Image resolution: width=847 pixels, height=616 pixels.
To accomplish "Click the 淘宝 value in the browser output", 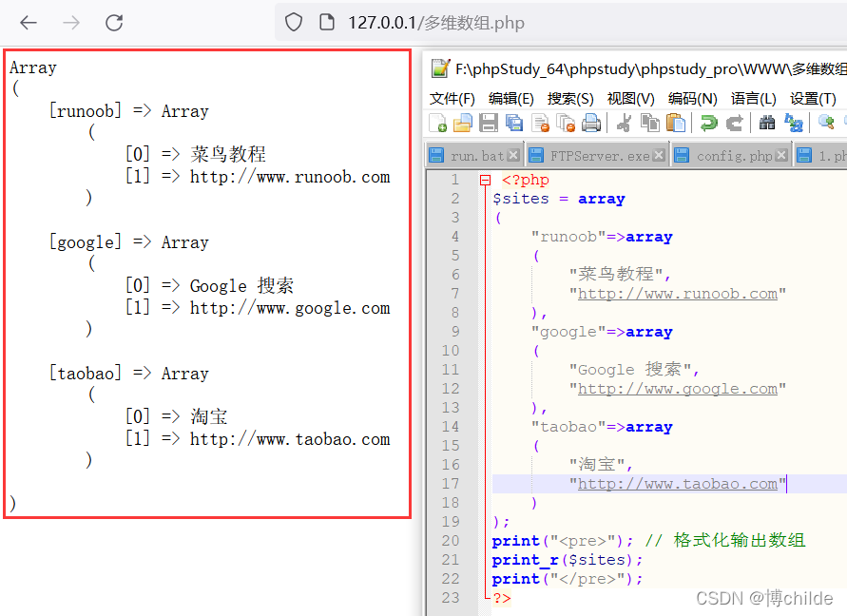I will [x=209, y=416].
